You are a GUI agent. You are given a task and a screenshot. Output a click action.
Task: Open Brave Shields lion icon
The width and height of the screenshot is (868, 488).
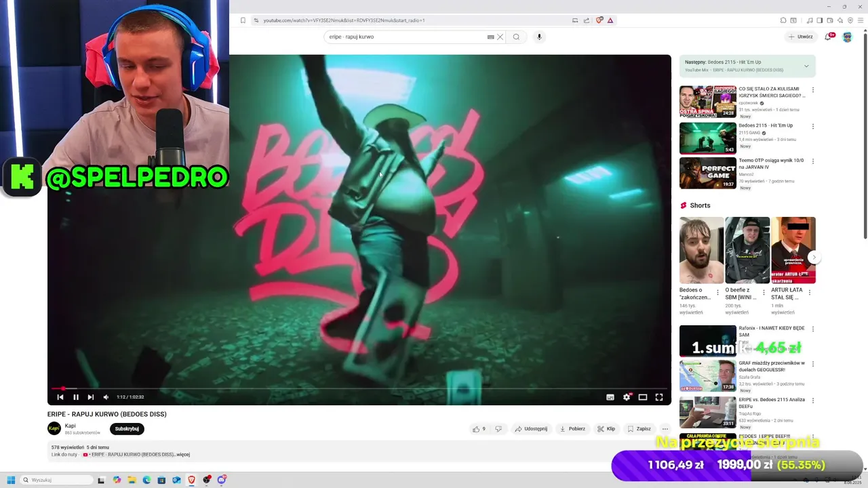(599, 20)
